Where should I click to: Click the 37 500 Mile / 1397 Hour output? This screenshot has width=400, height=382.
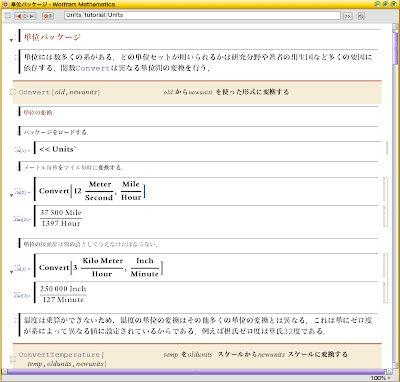point(61,218)
